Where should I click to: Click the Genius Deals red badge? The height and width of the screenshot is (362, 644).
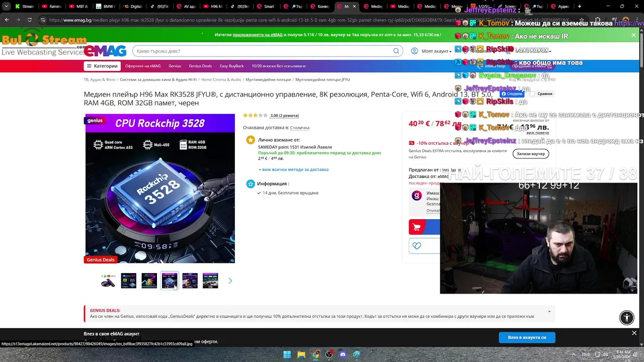pos(101,259)
